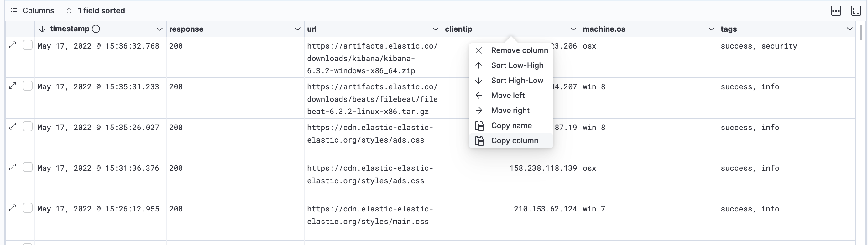Select the checkbox for the 15:35:31.233 row
This screenshot has width=868, height=245.
point(28,86)
